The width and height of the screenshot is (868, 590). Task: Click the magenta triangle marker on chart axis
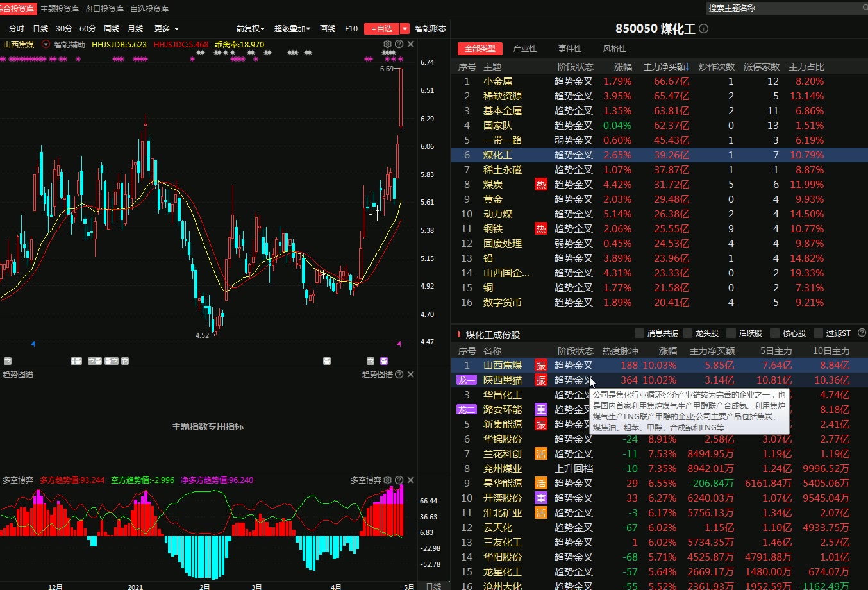[399, 344]
